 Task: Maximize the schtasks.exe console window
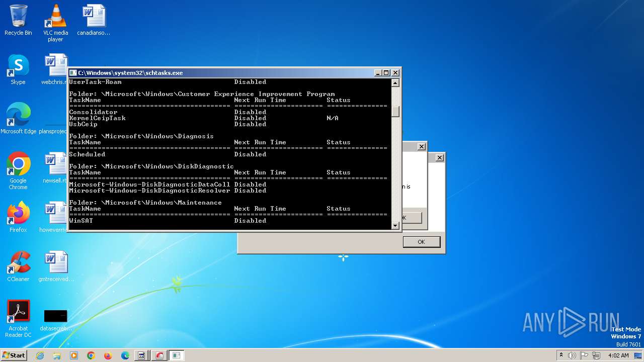386,73
